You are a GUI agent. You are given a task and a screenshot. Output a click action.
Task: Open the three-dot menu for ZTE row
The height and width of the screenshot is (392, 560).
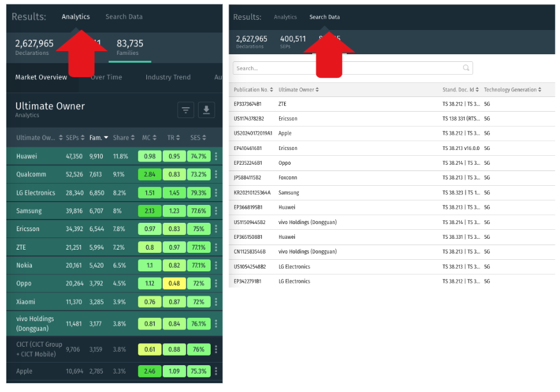(x=216, y=247)
